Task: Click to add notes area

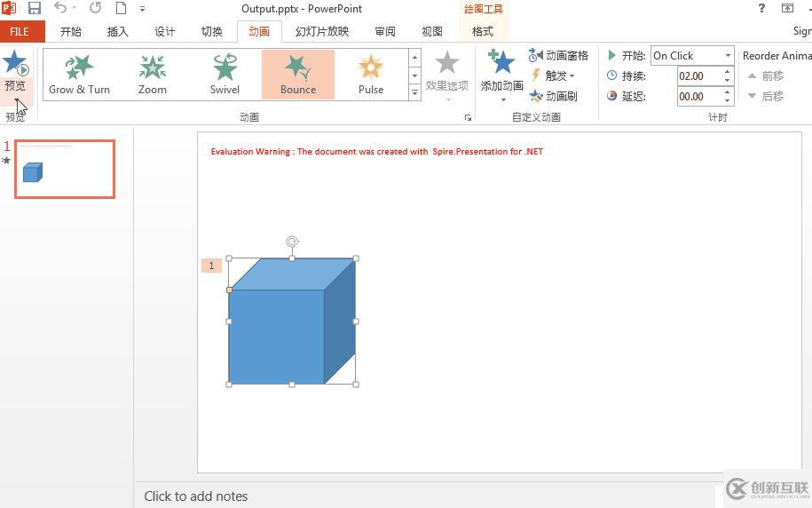Action: point(196,496)
